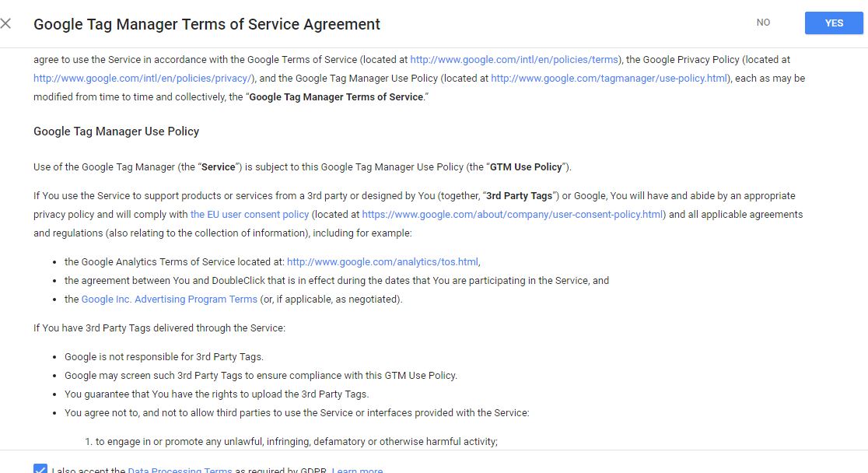Screen dimensions: 868x473
Task: Close the Terms of Service dialog
Action: point(6,23)
